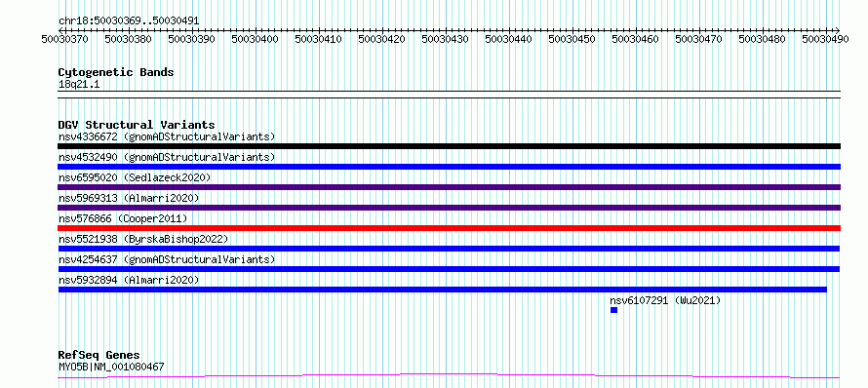868x388 pixels.
Task: Click ruler position 50030460
Action: coord(636,39)
